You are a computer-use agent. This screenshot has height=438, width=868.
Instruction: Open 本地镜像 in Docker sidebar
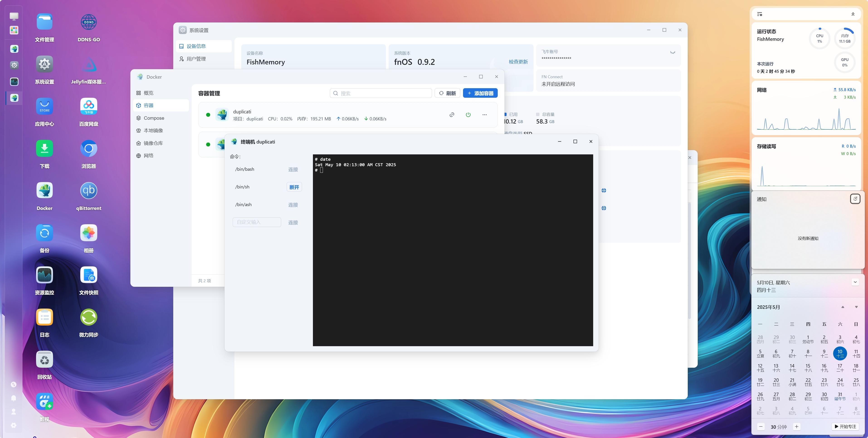[161, 130]
